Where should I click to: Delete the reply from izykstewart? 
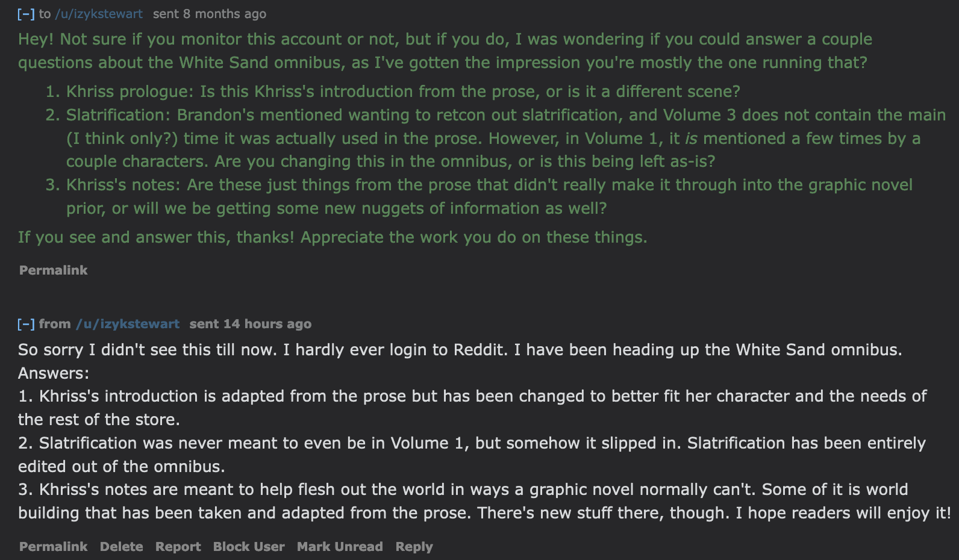coord(122,547)
